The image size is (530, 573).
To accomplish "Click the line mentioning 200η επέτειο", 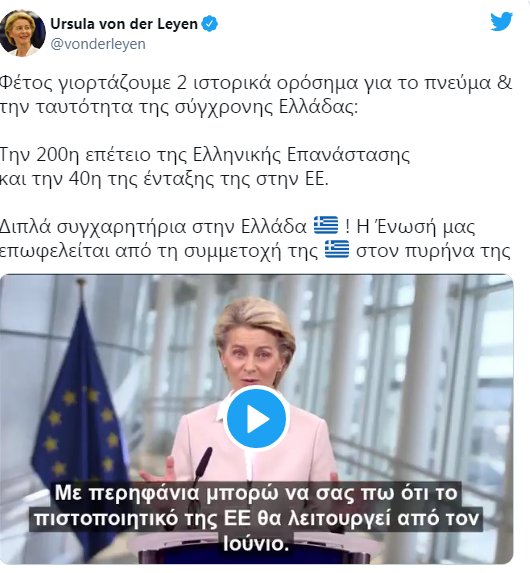I will point(205,155).
